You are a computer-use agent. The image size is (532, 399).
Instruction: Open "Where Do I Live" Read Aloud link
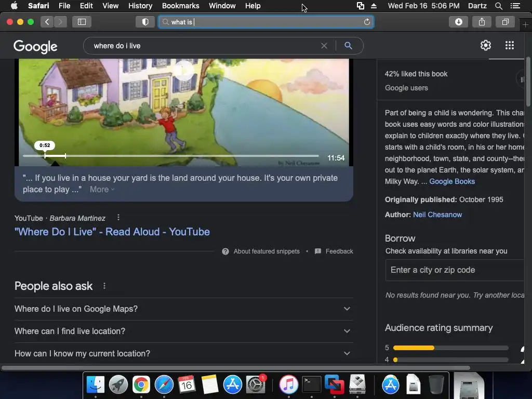coord(112,232)
